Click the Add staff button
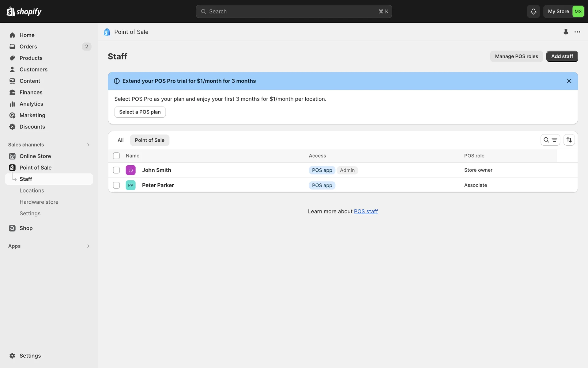This screenshot has width=588, height=368. (562, 56)
